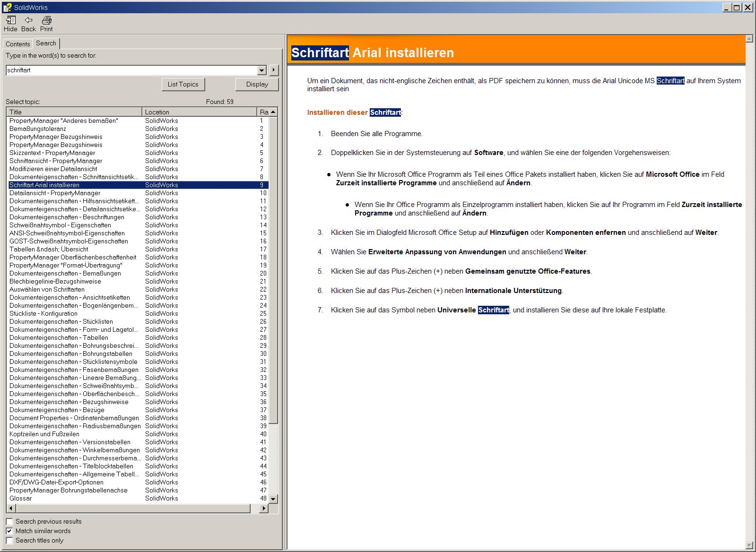756x552 pixels.
Task: Enable Search previous results checkbox
Action: [9, 521]
